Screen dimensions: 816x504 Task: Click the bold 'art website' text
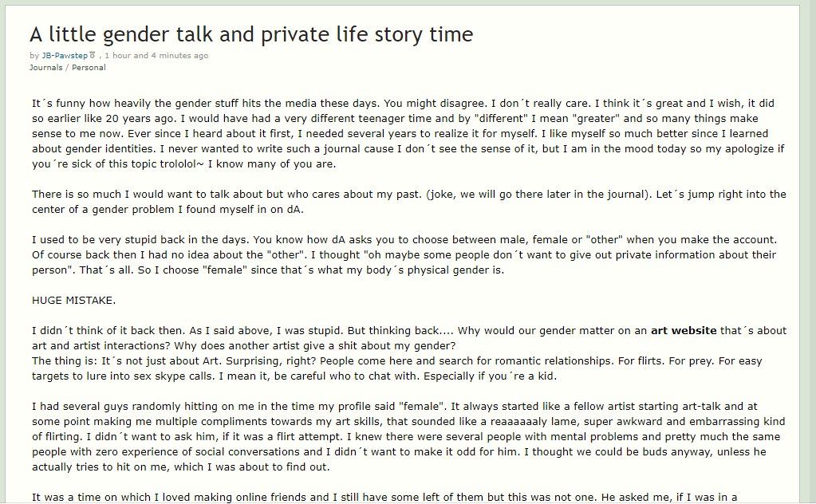tap(684, 331)
